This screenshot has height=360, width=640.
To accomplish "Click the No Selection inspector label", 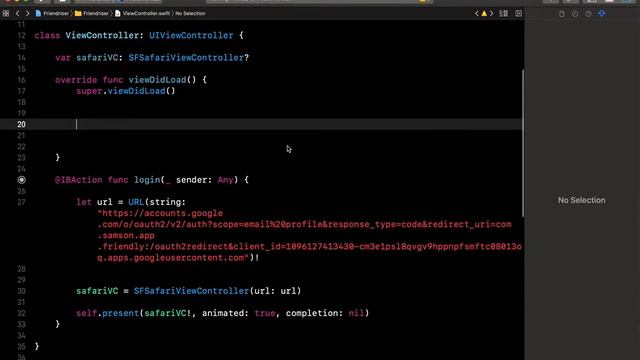I will coord(581,200).
